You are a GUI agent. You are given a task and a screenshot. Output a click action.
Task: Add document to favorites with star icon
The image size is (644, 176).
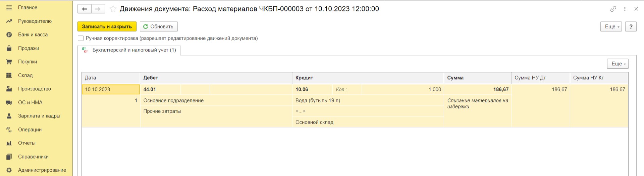(113, 9)
